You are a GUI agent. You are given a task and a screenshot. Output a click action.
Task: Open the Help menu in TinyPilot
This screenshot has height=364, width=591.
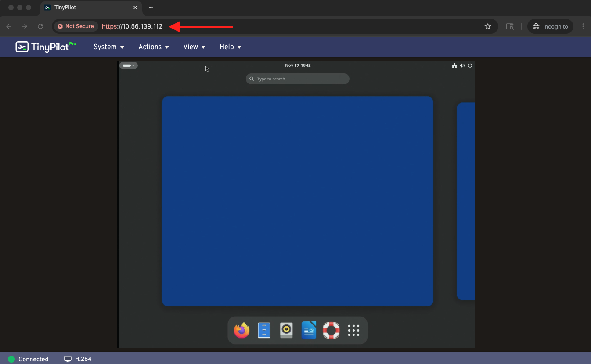230,47
